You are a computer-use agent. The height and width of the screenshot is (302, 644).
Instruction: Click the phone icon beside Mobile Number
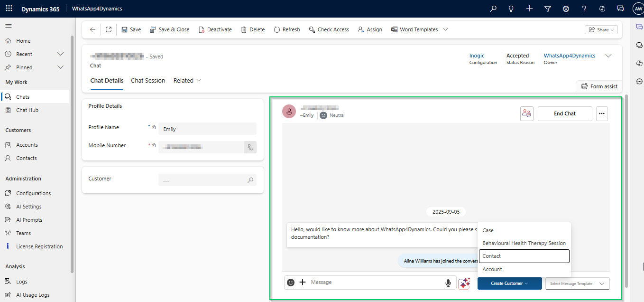pos(250,147)
